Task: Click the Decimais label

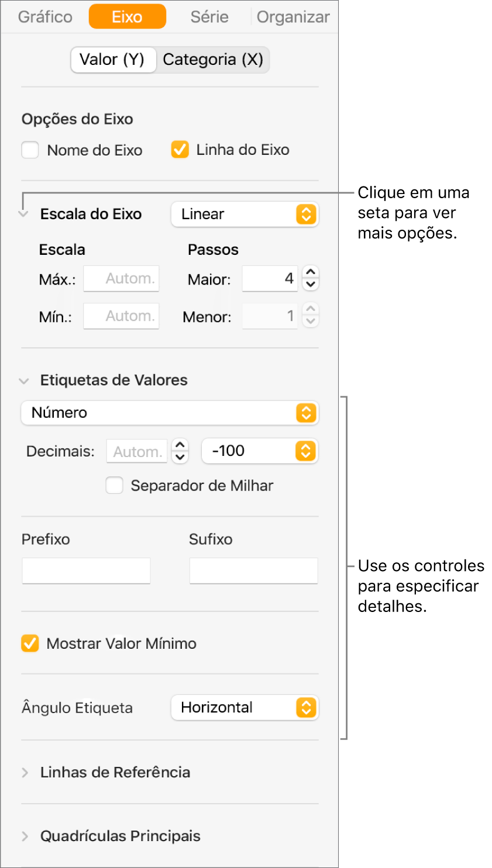Action: 60,451
